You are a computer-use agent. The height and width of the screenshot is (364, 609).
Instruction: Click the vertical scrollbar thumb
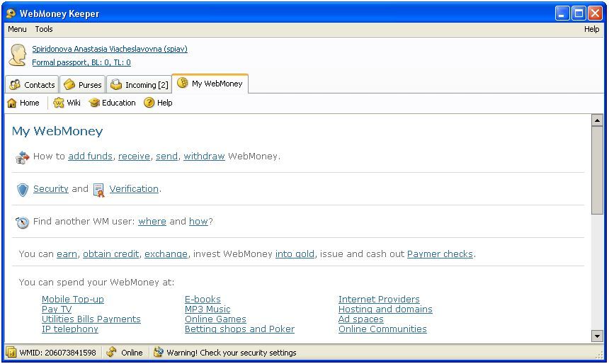pos(597,170)
